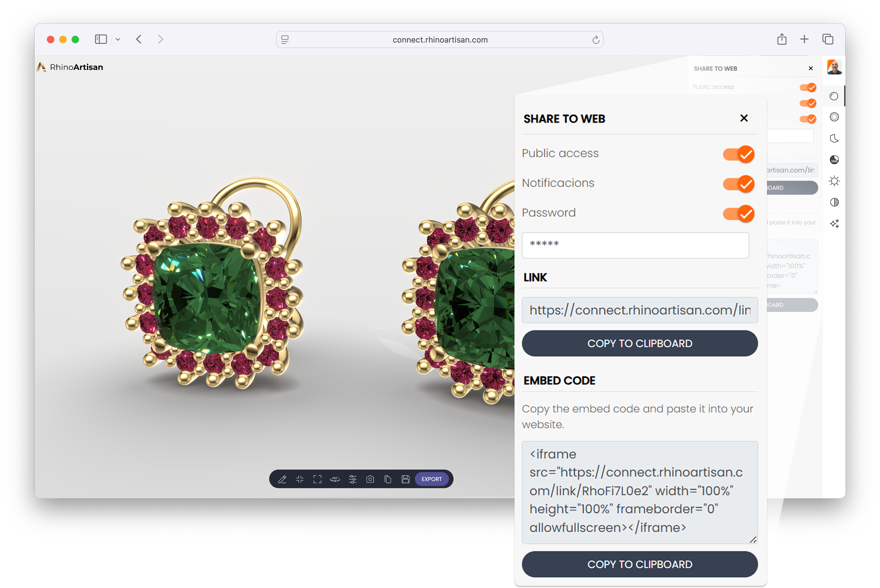Focus the password field showing asterisks

pos(636,245)
